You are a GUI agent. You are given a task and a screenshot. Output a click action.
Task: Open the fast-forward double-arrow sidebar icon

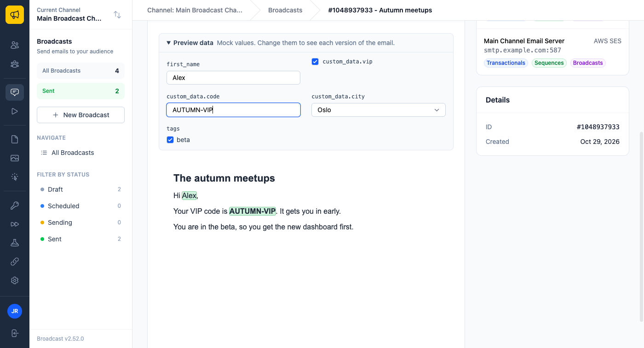[x=15, y=224]
